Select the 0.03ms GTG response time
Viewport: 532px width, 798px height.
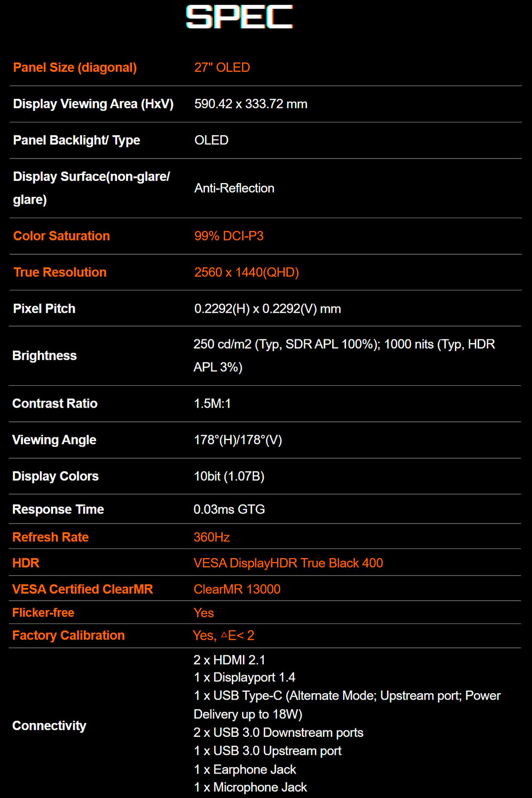click(229, 509)
